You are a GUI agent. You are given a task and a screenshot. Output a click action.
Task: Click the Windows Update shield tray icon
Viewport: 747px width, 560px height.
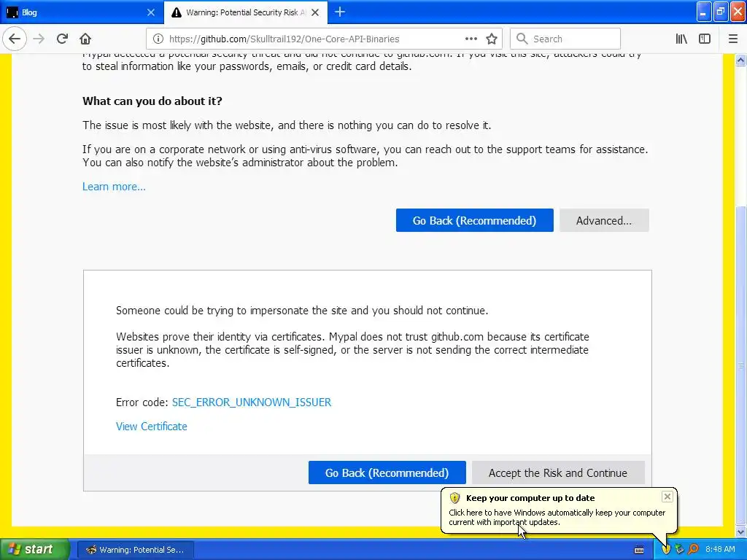666,550
